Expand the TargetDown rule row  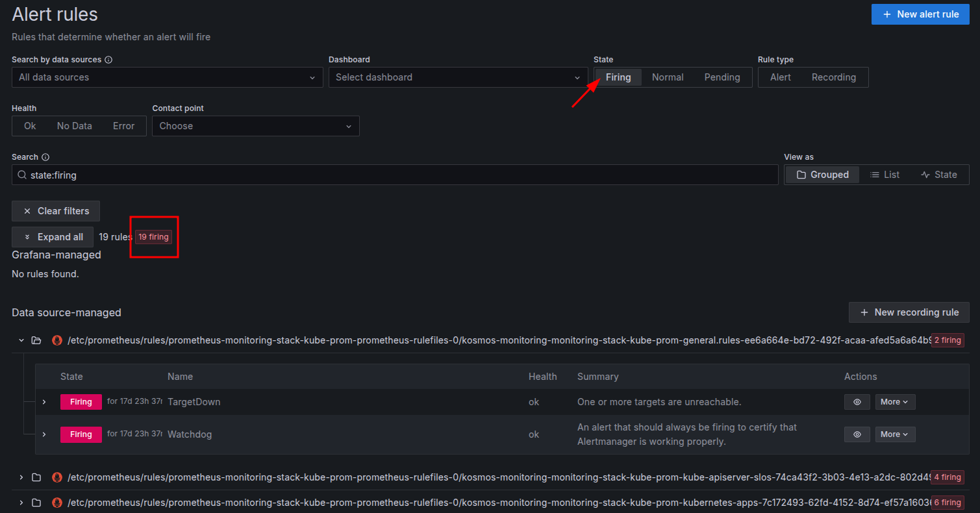[44, 402]
